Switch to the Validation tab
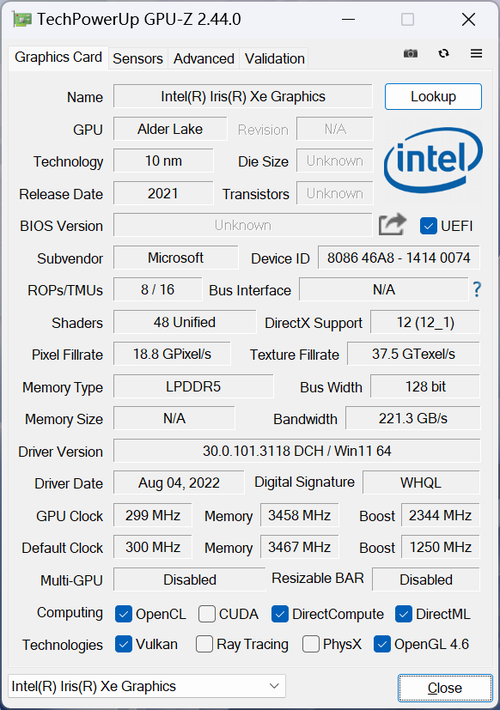Image resolution: width=500 pixels, height=710 pixels. pos(274,59)
